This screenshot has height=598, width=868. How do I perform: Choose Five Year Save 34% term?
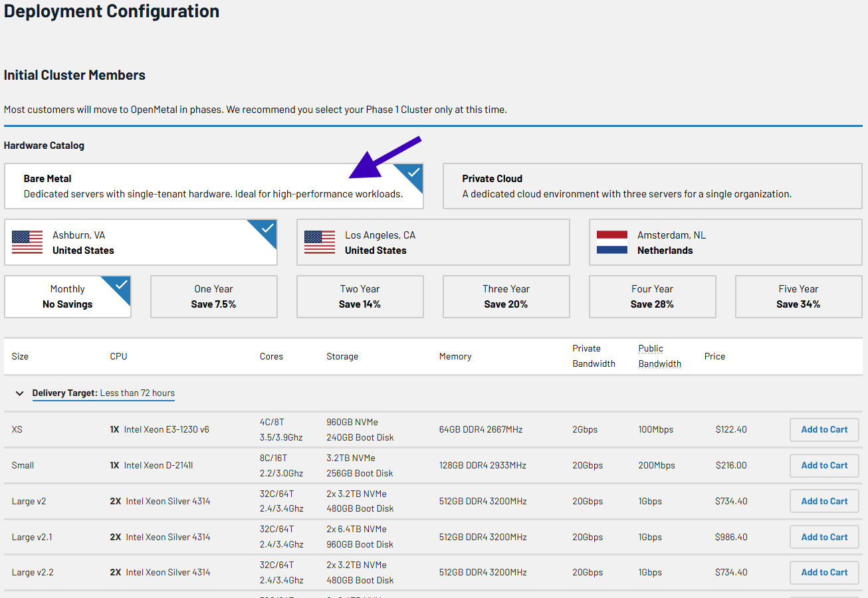[798, 297]
